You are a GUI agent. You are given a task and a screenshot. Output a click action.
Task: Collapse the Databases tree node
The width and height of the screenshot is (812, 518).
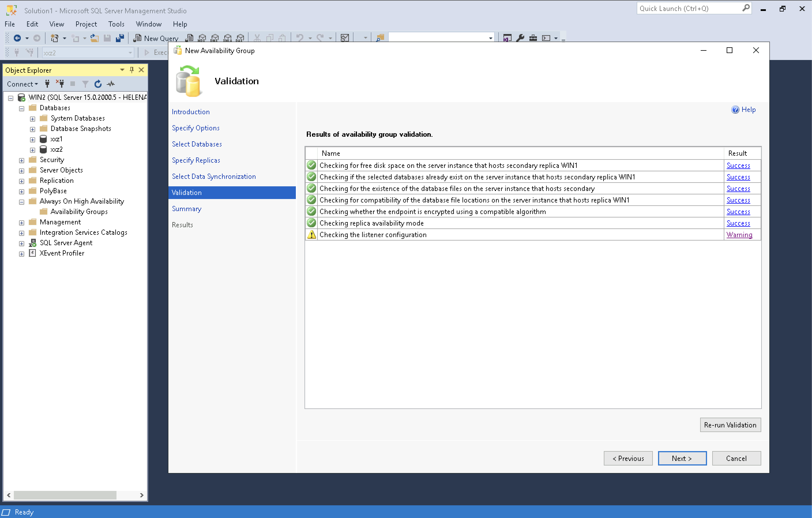[22, 109]
